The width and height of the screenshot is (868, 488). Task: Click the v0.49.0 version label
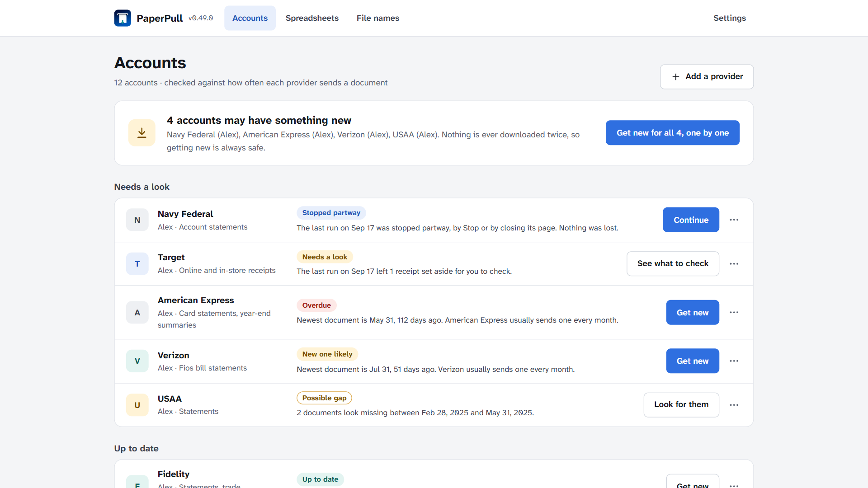point(201,18)
